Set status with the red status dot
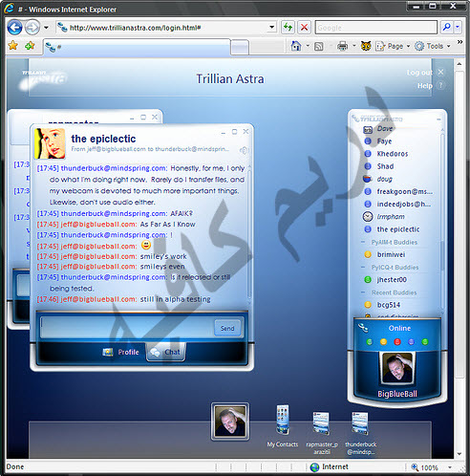The image size is (470, 476). (x=397, y=342)
